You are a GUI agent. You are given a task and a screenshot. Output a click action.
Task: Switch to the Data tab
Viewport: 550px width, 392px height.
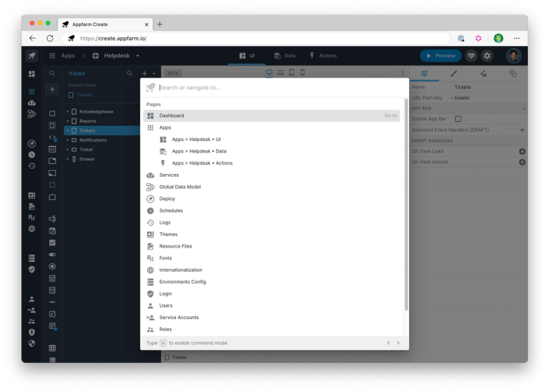click(x=285, y=56)
